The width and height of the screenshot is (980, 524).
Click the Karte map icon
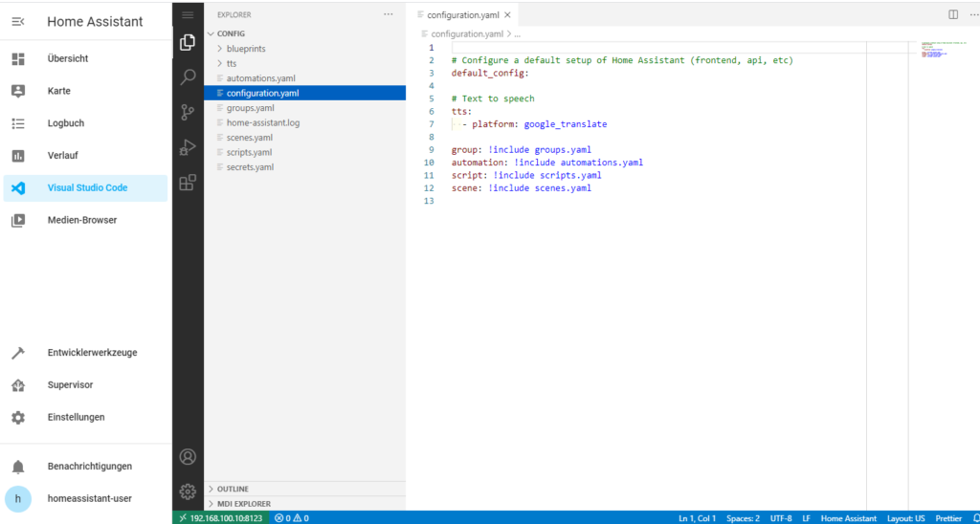[x=18, y=91]
